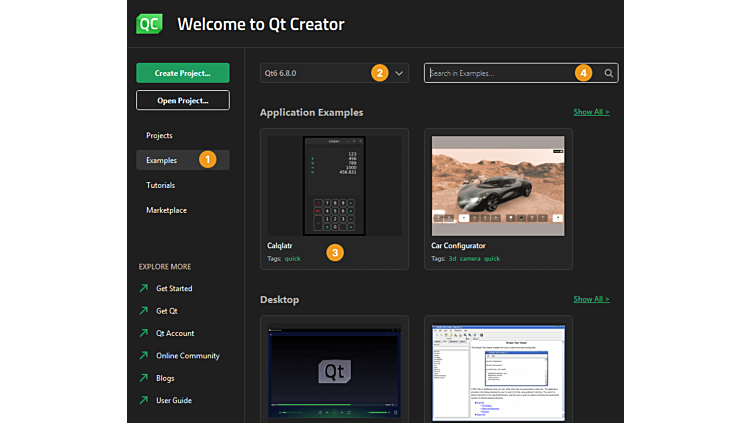The height and width of the screenshot is (423, 752).
Task: Click the Open Project button
Action: [183, 100]
